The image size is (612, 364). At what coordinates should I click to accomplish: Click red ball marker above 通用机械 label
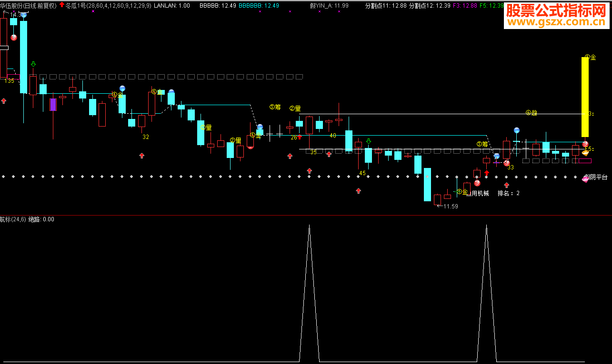477,183
